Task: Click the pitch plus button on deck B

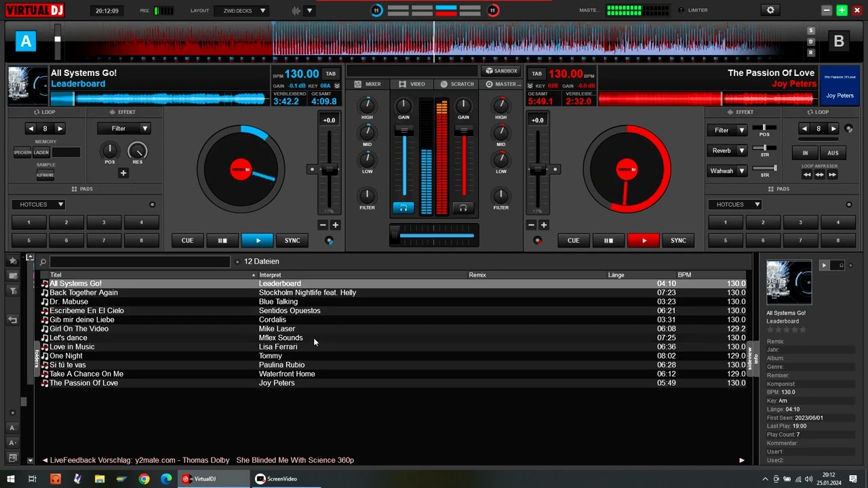Action: point(544,225)
